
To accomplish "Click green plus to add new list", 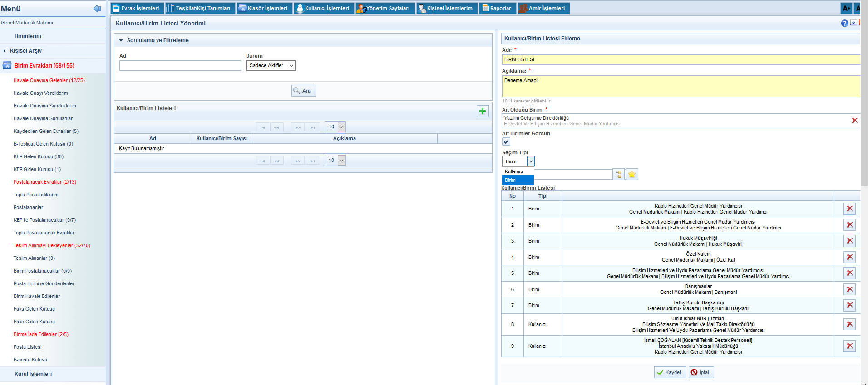I will [483, 111].
